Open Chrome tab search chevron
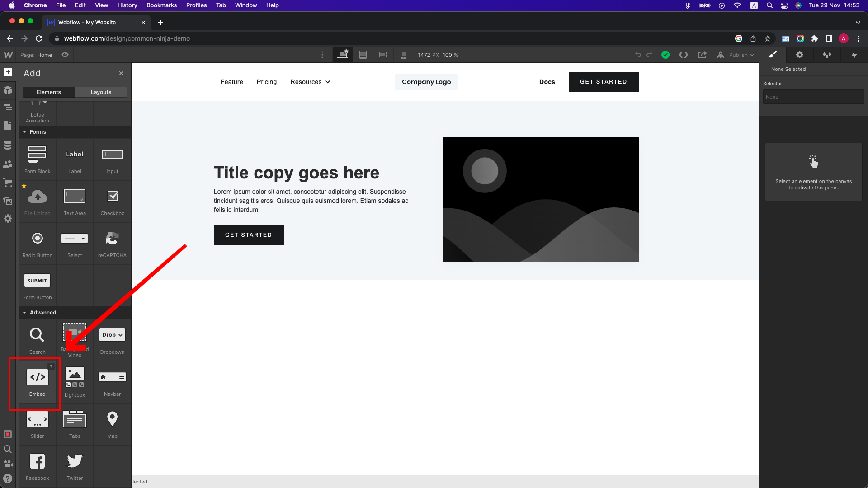This screenshot has height=488, width=868. [858, 22]
